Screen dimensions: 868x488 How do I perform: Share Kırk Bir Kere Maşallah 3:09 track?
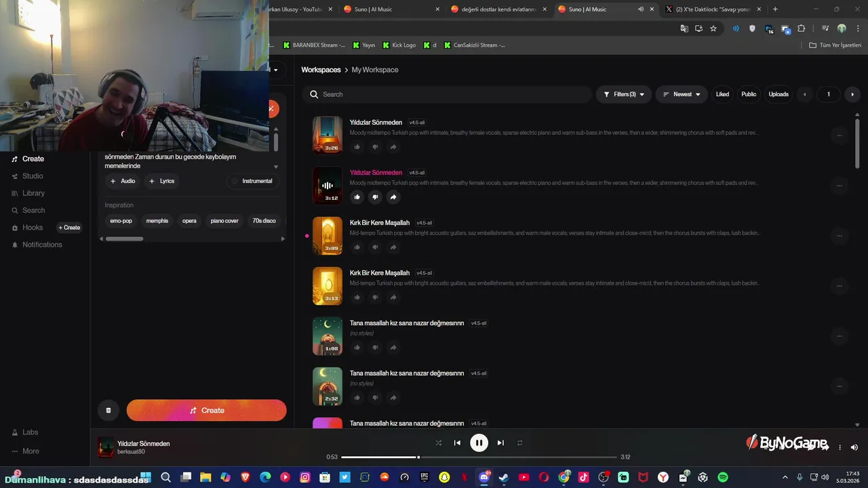pos(393,247)
